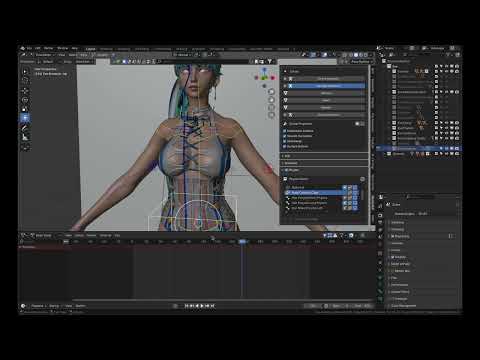
Task: Click the highlighted Transform tool in left toolbar
Action: coord(25,118)
